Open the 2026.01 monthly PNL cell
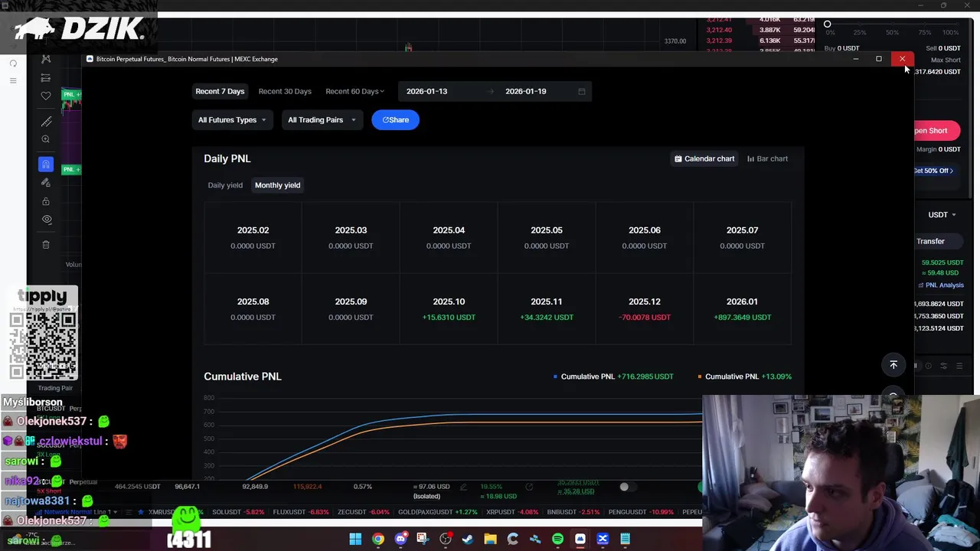The image size is (980, 551). (x=742, y=309)
